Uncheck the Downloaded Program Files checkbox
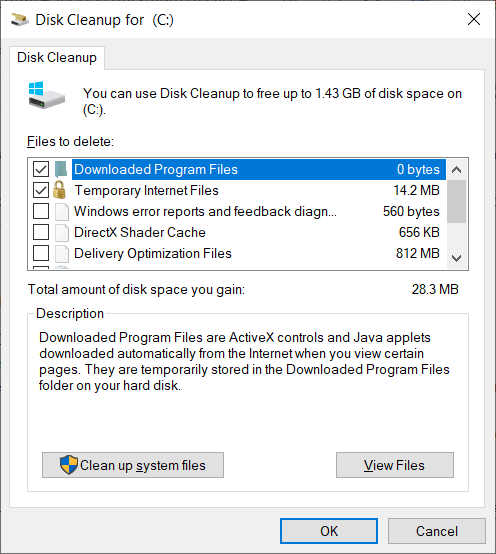496x554 pixels. click(x=41, y=169)
